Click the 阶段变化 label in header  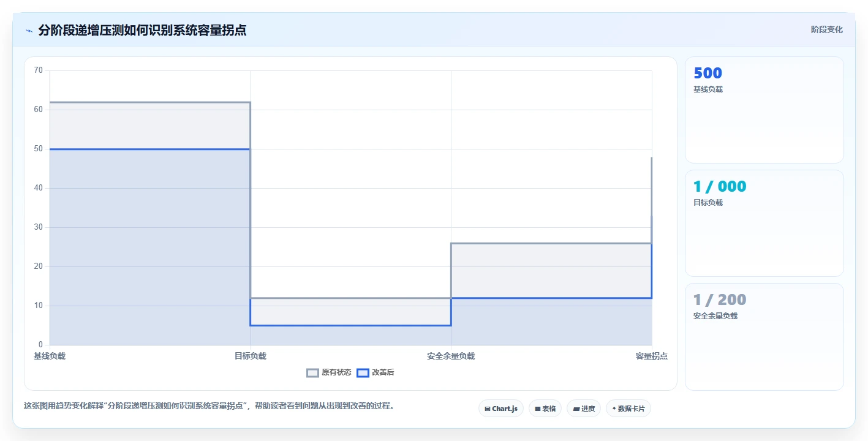826,30
